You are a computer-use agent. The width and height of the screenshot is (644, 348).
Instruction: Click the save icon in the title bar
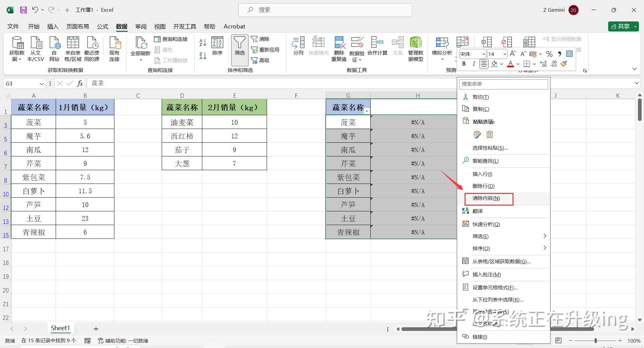23,10
